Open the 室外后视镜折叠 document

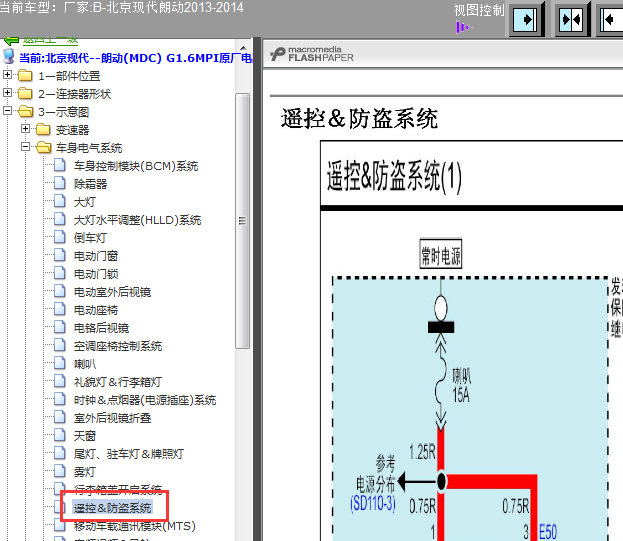tap(112, 418)
